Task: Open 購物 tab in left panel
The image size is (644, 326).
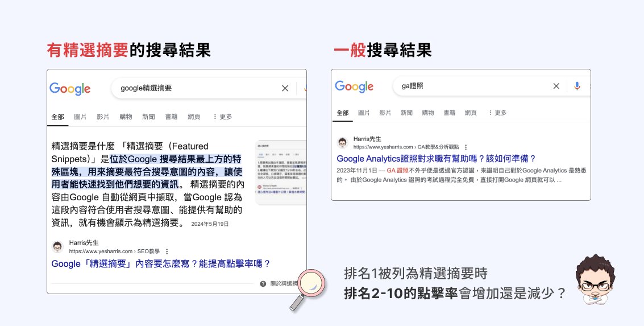Action: point(126,117)
